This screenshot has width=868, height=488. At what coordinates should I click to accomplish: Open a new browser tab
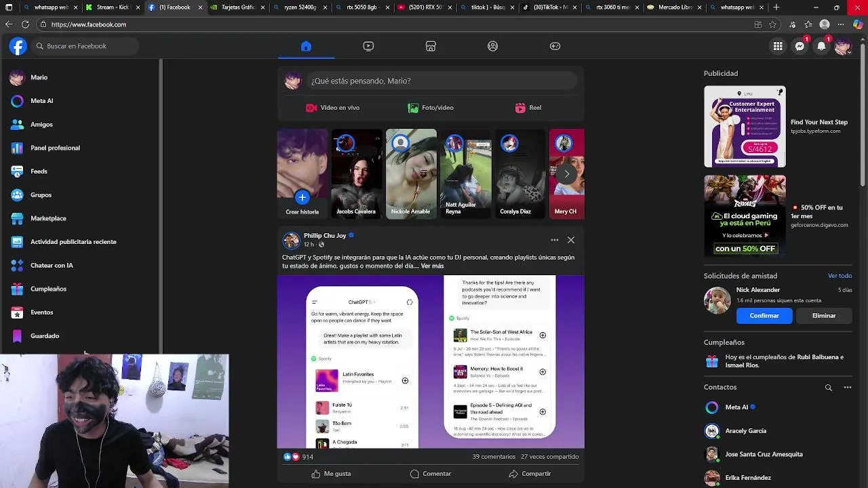pyautogui.click(x=776, y=7)
